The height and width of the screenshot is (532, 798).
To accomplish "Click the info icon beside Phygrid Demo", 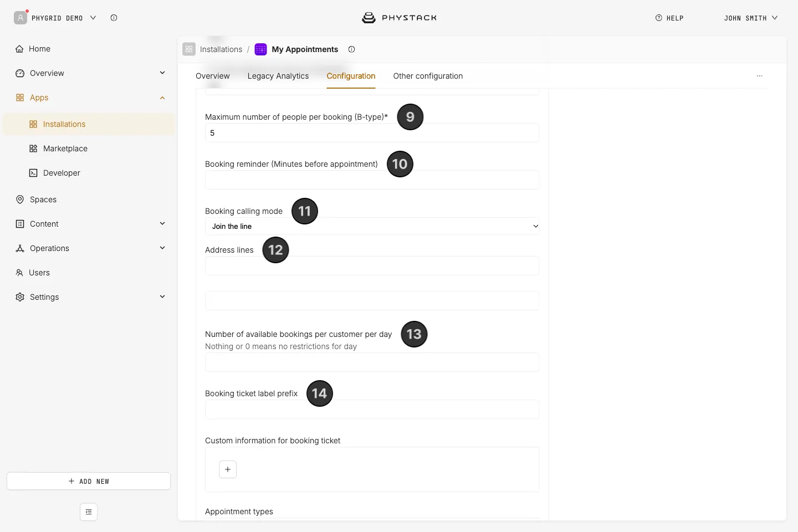I will pyautogui.click(x=114, y=18).
